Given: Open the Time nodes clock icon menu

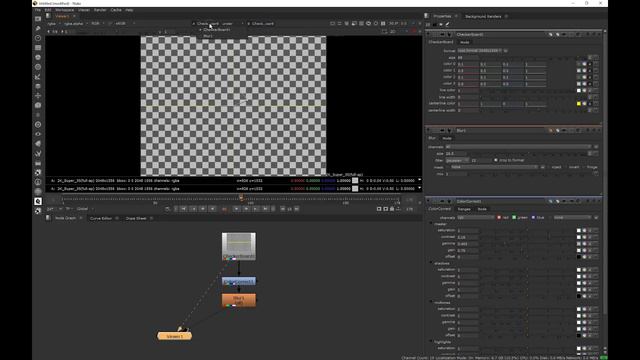Looking at the screenshot, I should (38, 38).
